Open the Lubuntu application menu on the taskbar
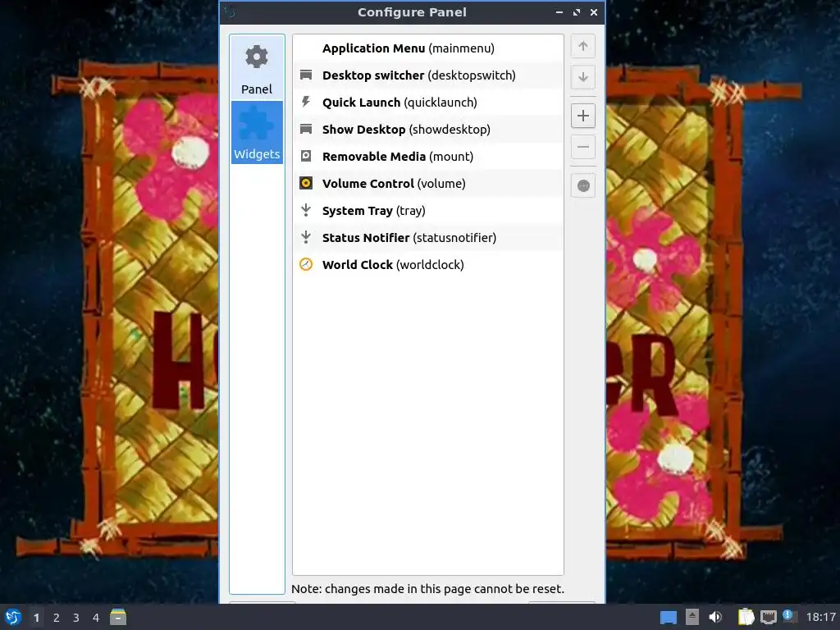This screenshot has width=840, height=630. tap(13, 617)
